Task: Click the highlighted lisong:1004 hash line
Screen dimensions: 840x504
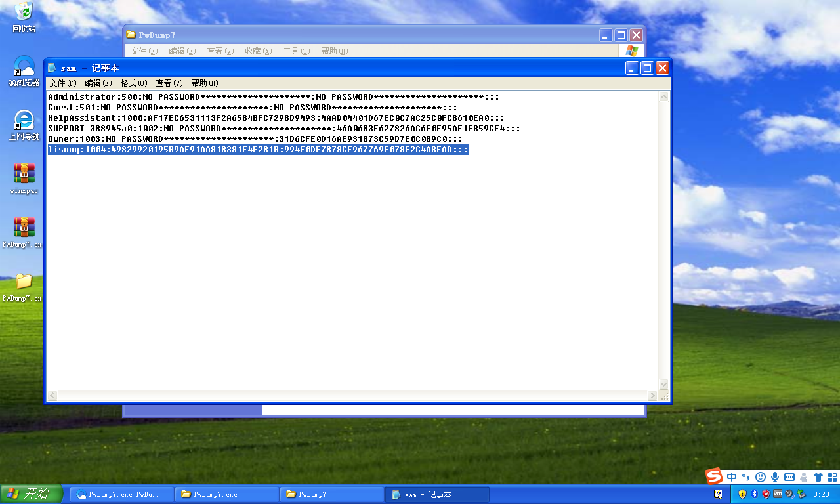Action: coord(258,150)
